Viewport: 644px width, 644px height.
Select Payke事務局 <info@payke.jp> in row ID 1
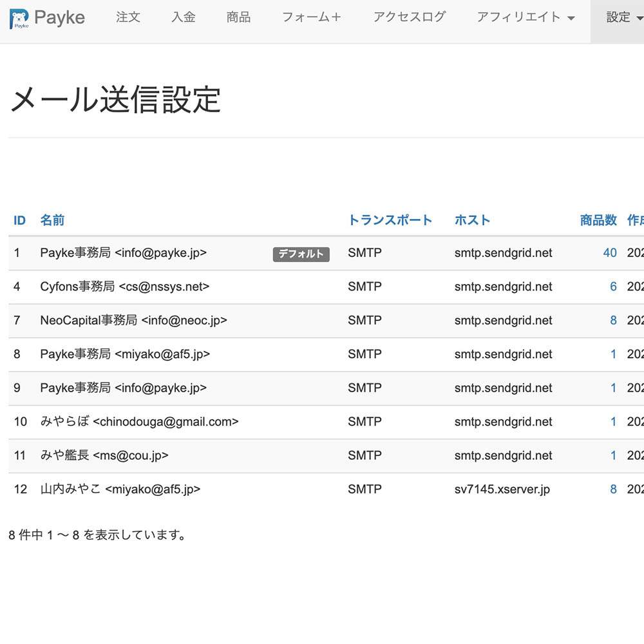click(123, 253)
